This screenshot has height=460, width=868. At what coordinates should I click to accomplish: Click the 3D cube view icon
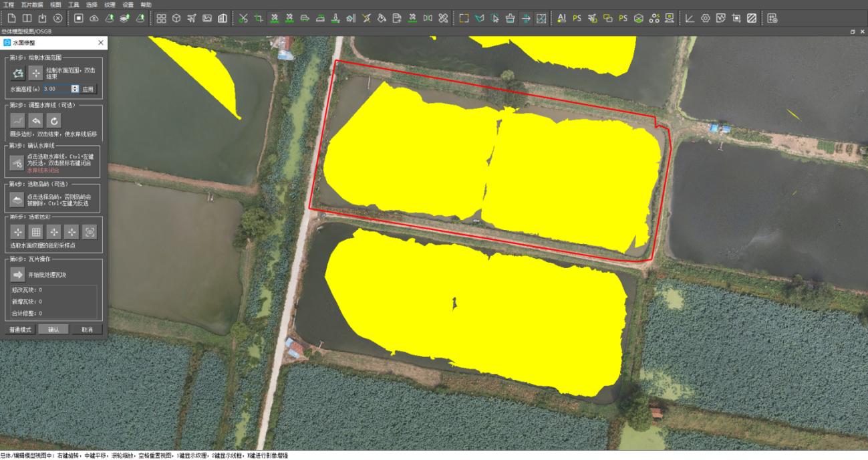[x=176, y=18]
